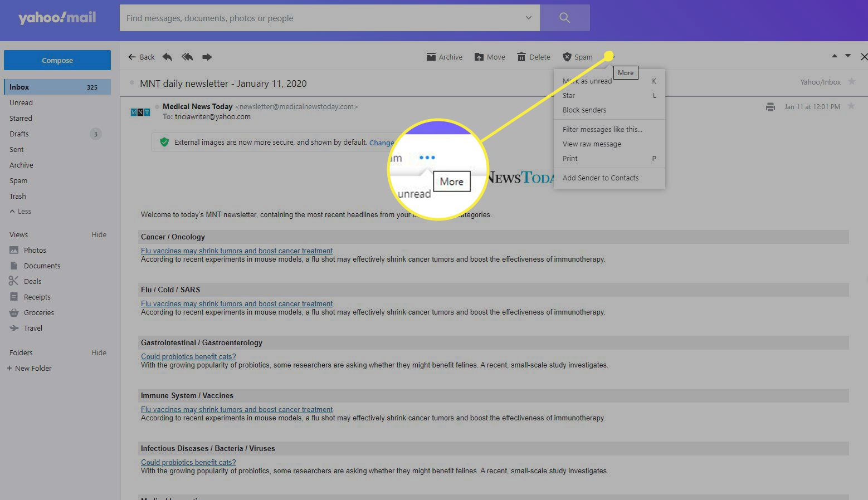
Task: Click the Change link for external images
Action: point(382,143)
